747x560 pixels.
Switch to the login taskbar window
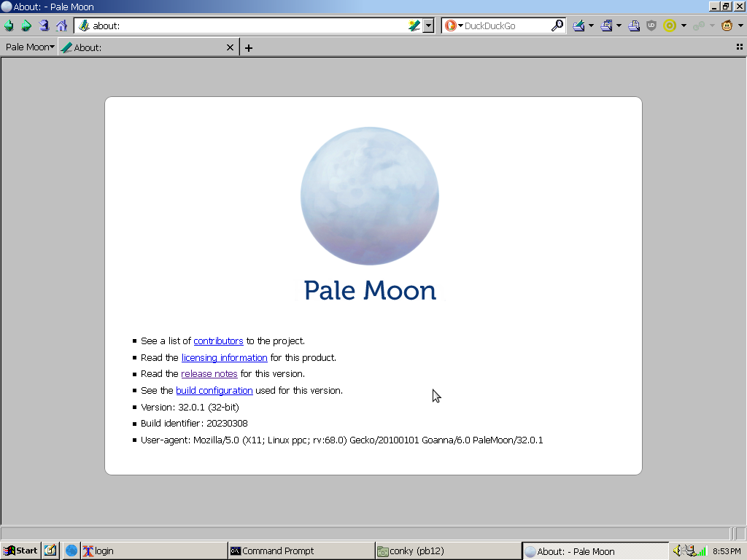tap(153, 551)
